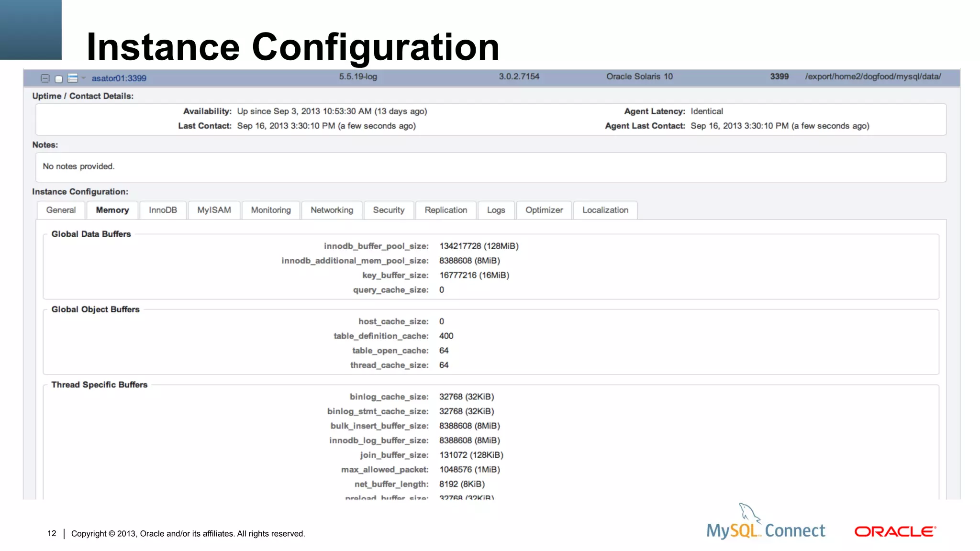Viewport: 980px width, 551px height.
Task: Click the Last Contact timestamp value
Action: (x=326, y=126)
